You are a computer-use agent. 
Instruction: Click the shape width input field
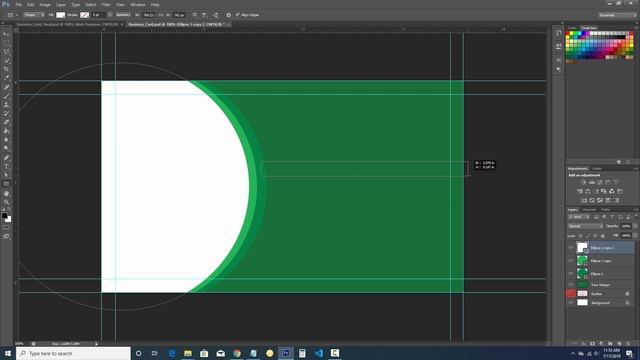149,15
